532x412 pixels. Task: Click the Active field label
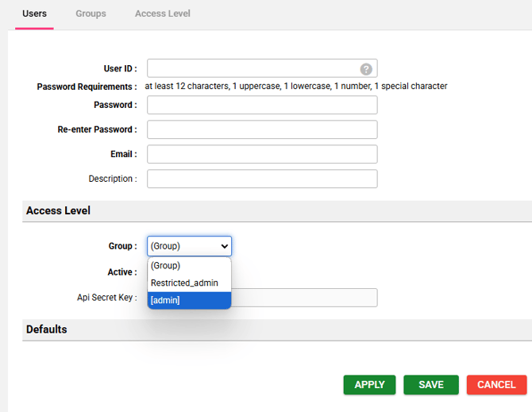[121, 272]
